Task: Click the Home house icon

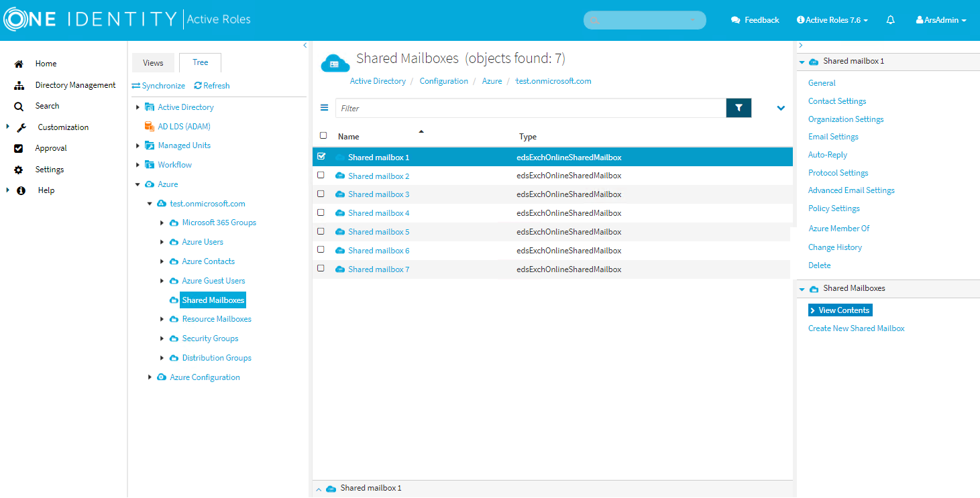Action: [x=19, y=64]
